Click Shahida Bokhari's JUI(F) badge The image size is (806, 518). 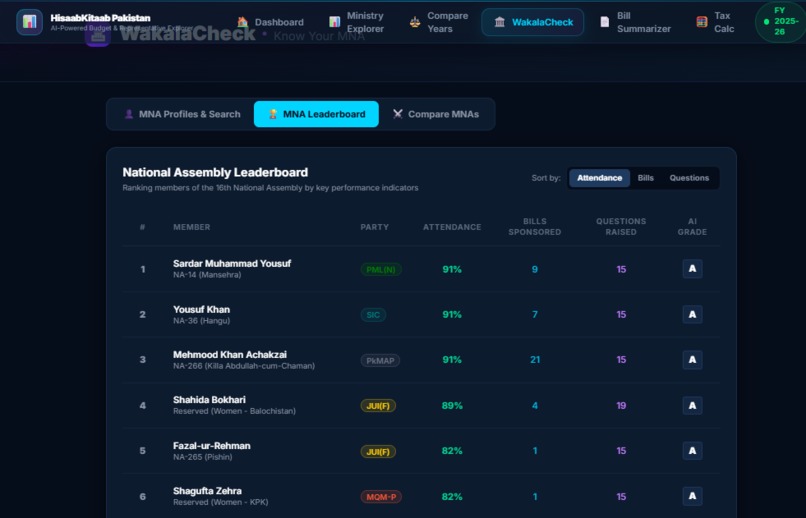click(x=378, y=405)
